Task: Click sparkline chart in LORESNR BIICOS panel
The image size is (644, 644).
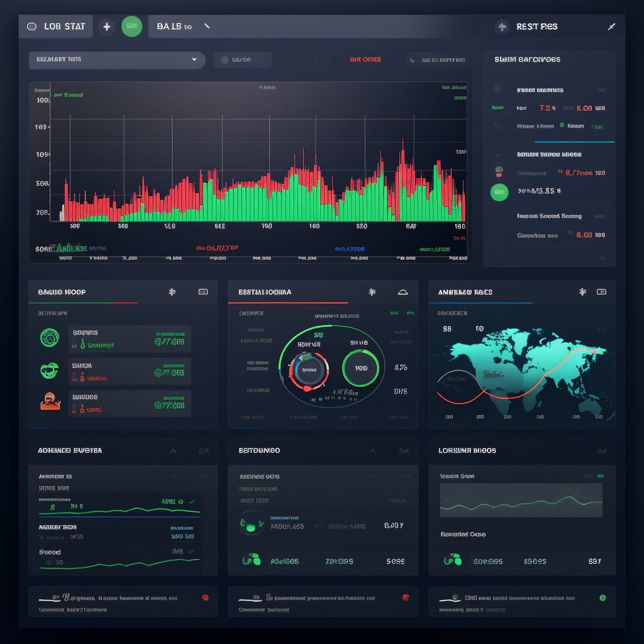Action: pyautogui.click(x=521, y=500)
